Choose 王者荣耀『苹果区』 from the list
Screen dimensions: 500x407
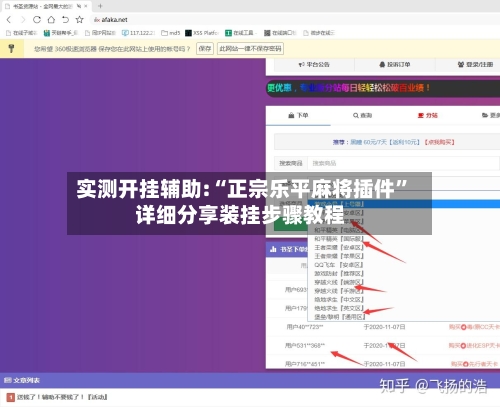point(339,256)
